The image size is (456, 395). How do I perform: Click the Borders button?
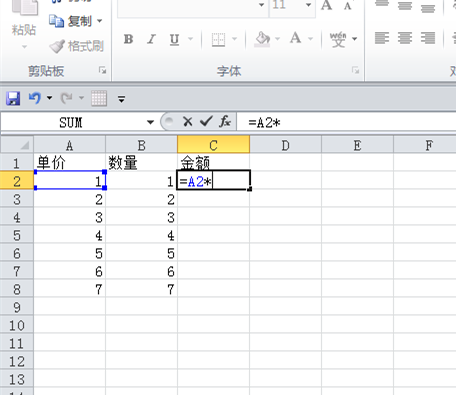(x=218, y=39)
